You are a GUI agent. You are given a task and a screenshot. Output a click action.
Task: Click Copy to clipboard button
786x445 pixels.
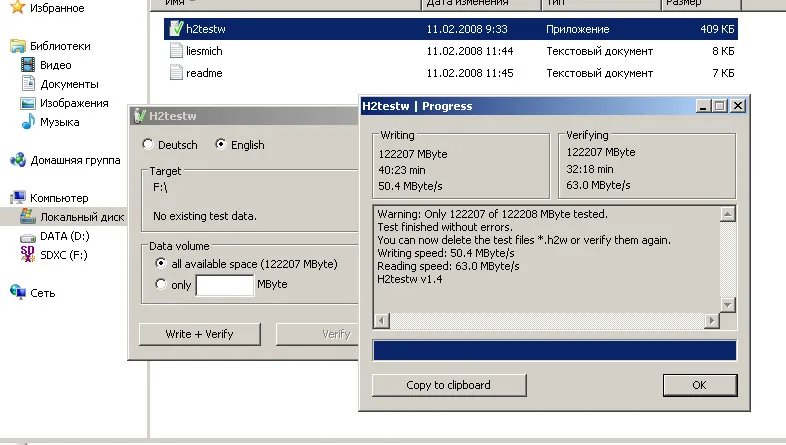[449, 385]
